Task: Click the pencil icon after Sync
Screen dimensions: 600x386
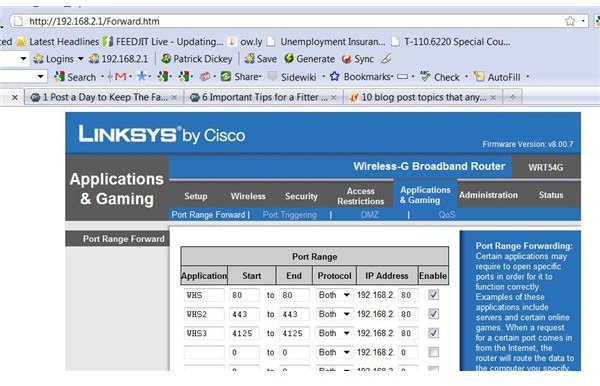Action: [x=386, y=59]
